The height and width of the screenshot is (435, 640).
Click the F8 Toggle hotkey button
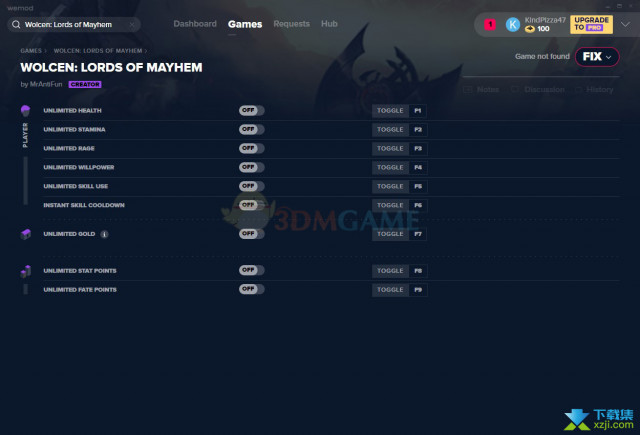(399, 271)
